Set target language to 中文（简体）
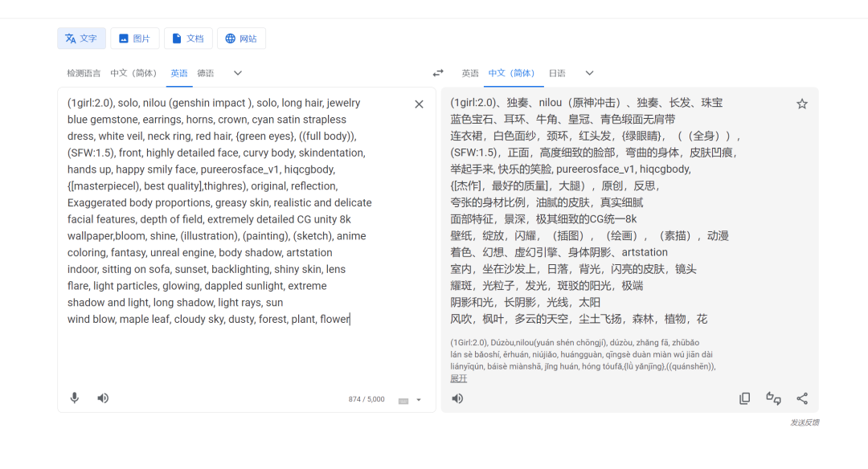868x469 pixels. tap(513, 73)
